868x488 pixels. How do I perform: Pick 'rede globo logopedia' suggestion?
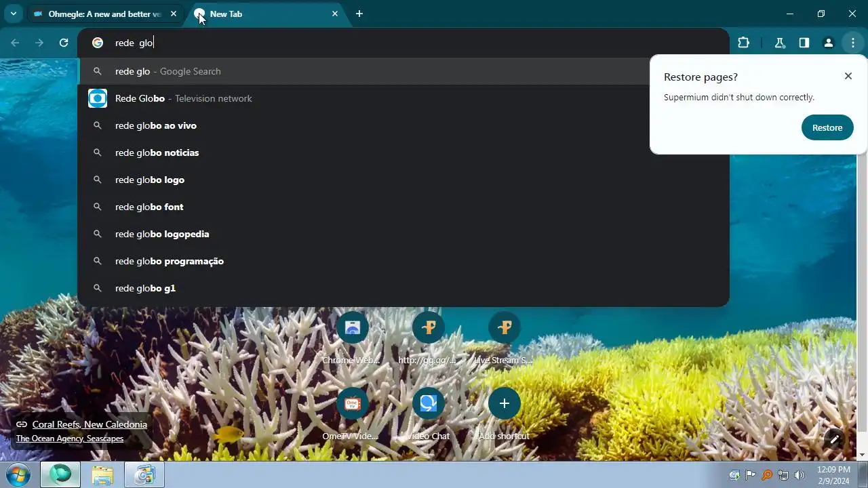(403, 234)
